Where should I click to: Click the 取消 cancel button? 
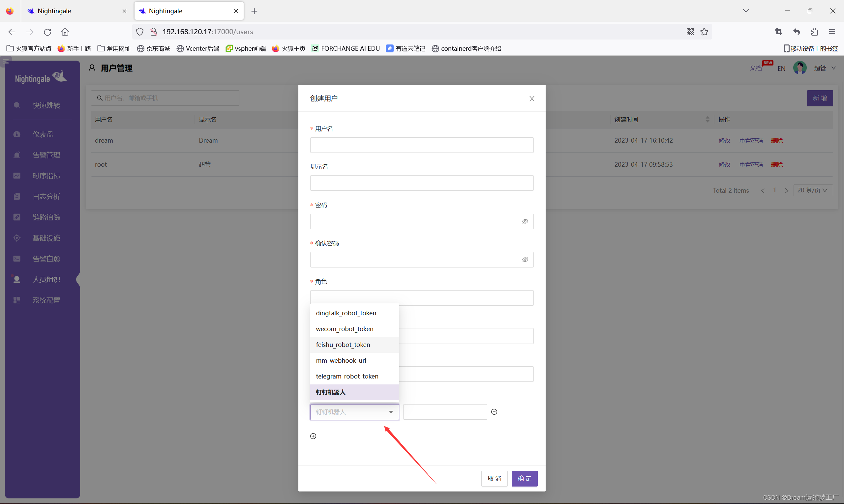click(494, 479)
